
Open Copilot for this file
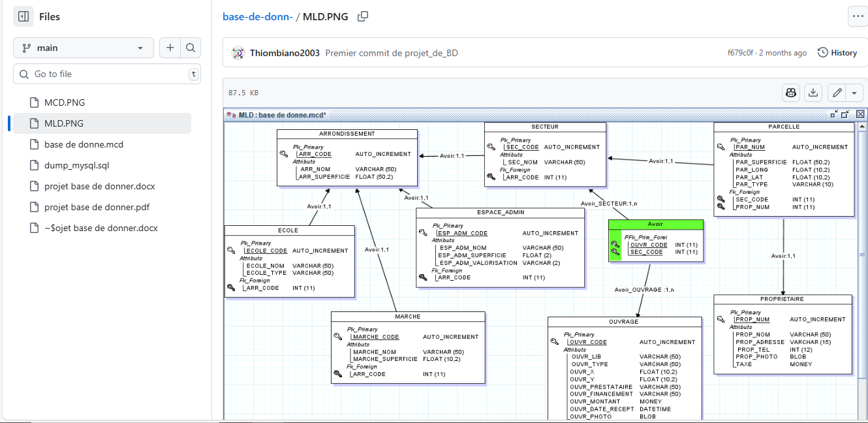coord(792,93)
